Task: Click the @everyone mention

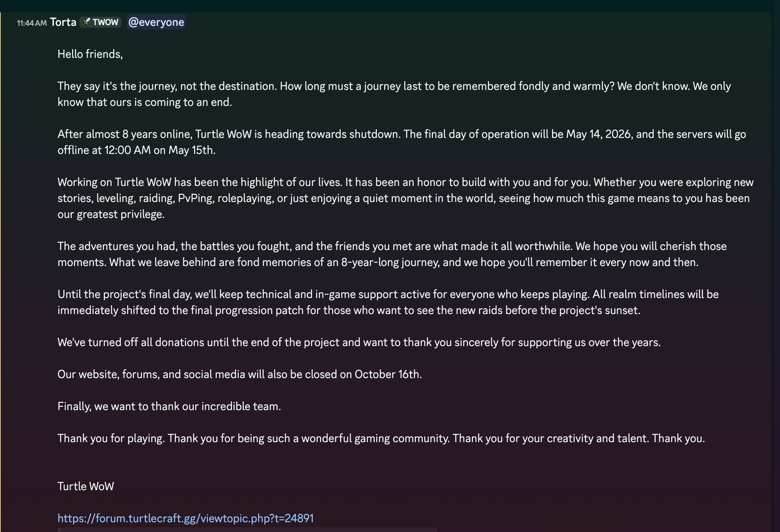Action: [x=156, y=22]
